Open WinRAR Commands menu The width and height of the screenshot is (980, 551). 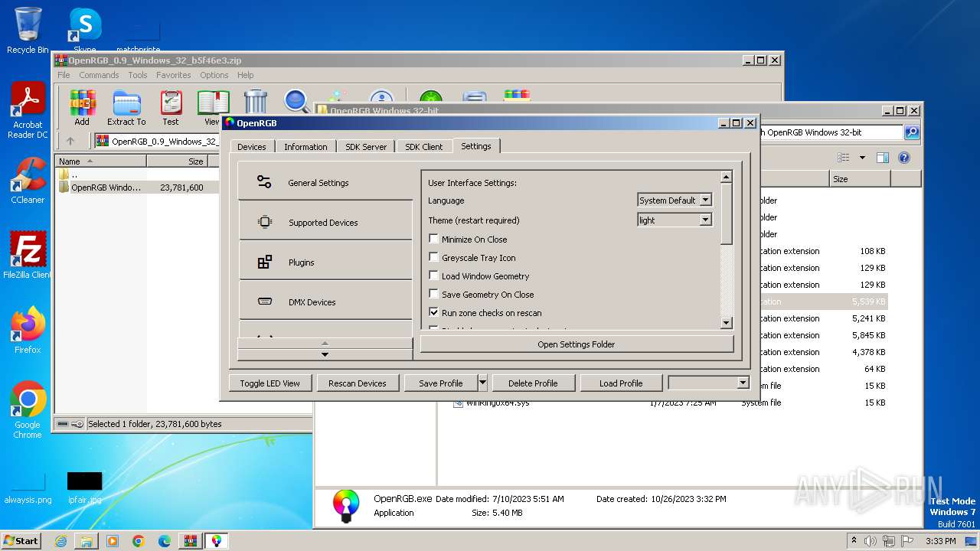point(99,75)
